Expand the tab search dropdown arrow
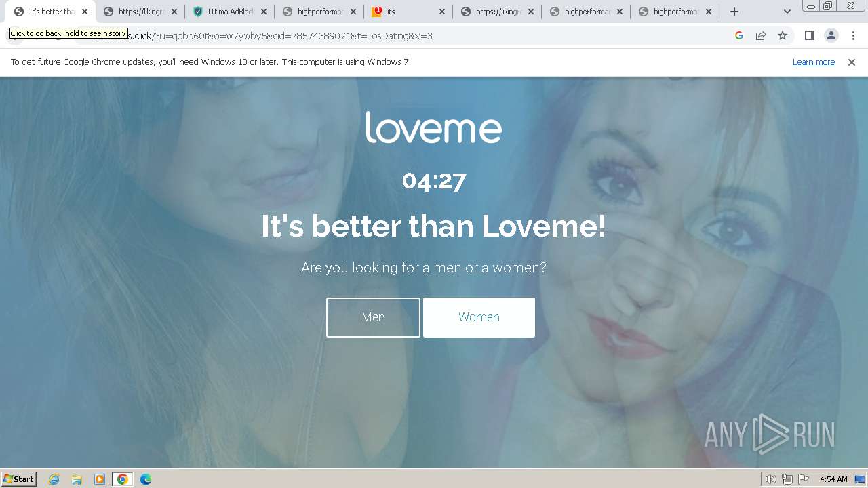The image size is (868, 488). tap(787, 12)
